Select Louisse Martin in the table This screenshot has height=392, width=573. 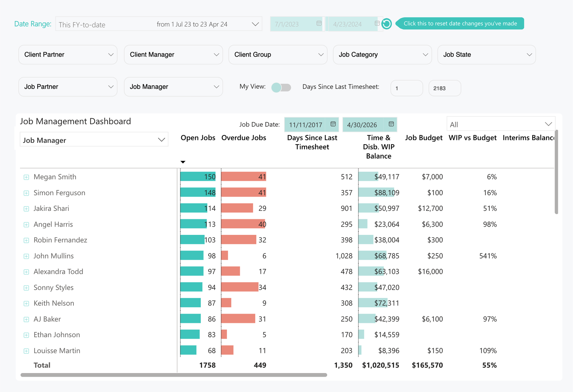(x=57, y=351)
